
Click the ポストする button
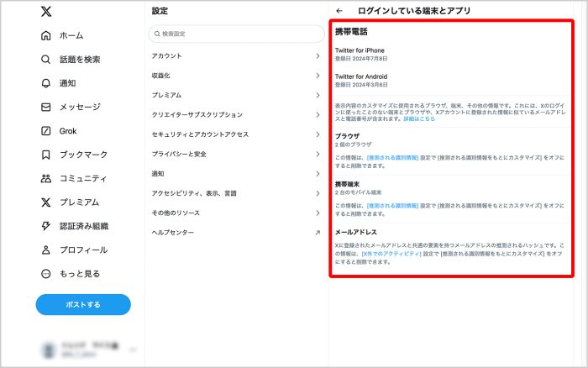coord(83,304)
